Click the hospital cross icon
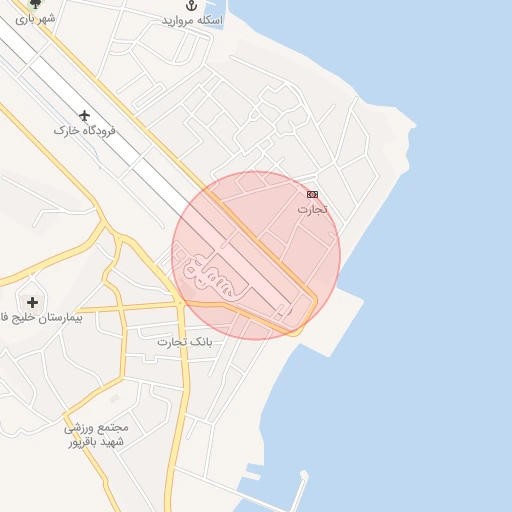The image size is (512, 512). [x=32, y=303]
